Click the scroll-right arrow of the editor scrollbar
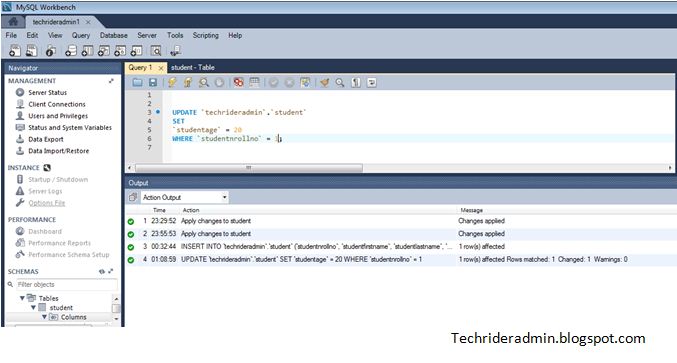677x363 pixels. pos(670,167)
